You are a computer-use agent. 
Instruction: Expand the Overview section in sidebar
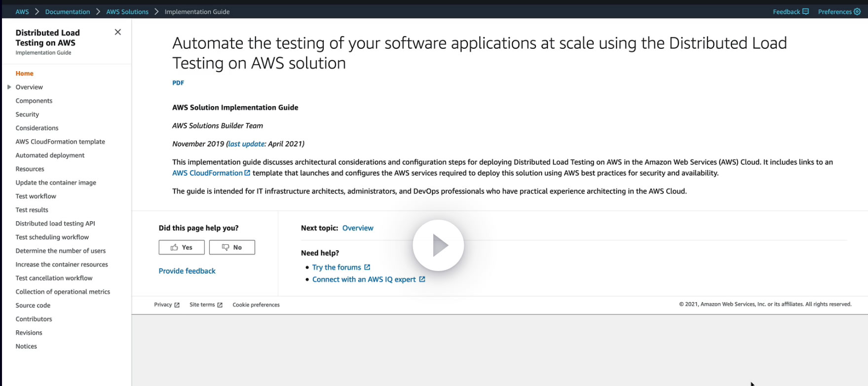tap(9, 87)
